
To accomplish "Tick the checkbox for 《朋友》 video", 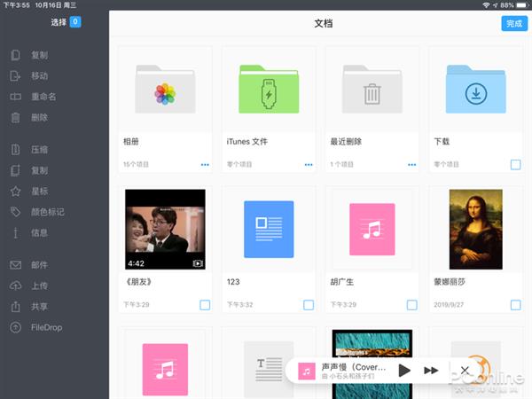I will pos(205,305).
